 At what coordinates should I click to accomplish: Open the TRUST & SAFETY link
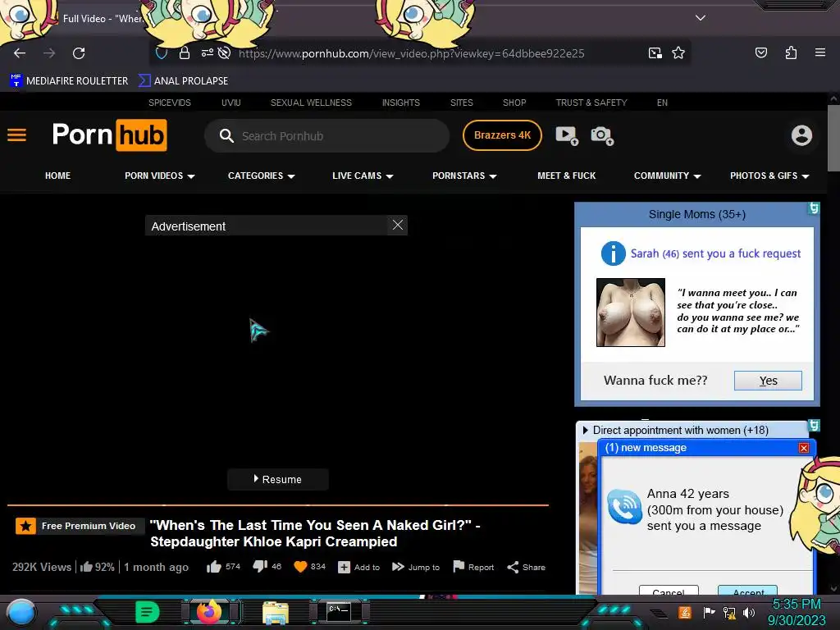pos(591,103)
